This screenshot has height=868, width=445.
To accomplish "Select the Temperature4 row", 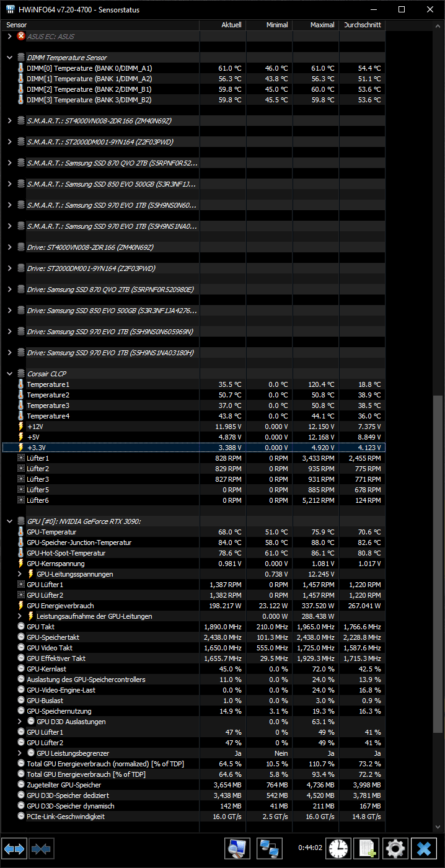I will pyautogui.click(x=193, y=416).
